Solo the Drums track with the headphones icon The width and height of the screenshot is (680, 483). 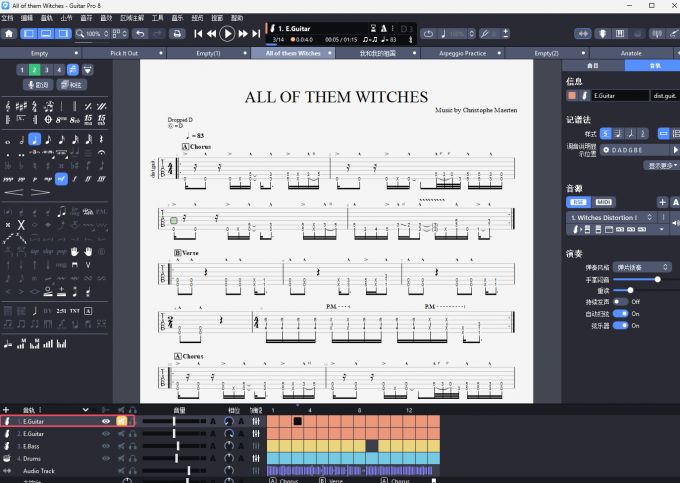[x=133, y=459]
